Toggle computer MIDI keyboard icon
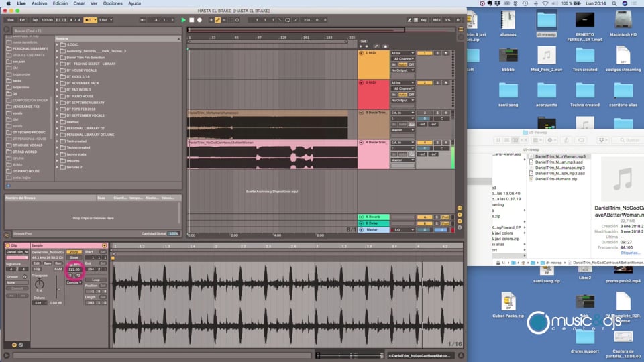 tap(416, 20)
